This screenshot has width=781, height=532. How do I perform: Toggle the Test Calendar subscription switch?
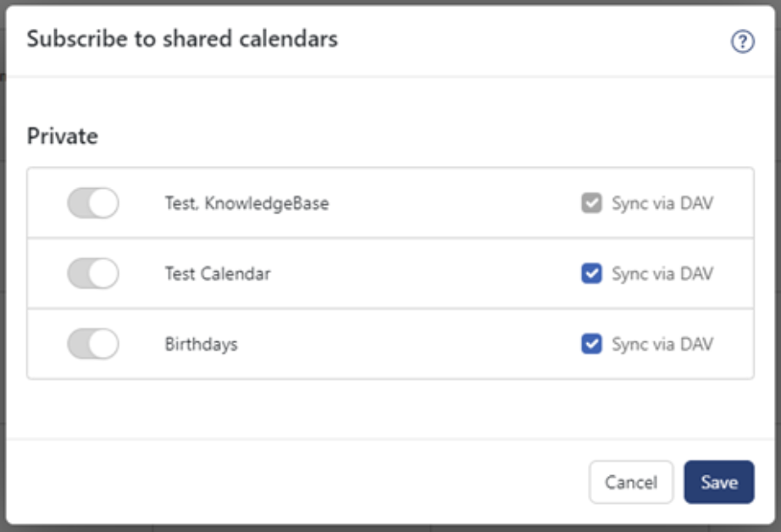tap(93, 274)
